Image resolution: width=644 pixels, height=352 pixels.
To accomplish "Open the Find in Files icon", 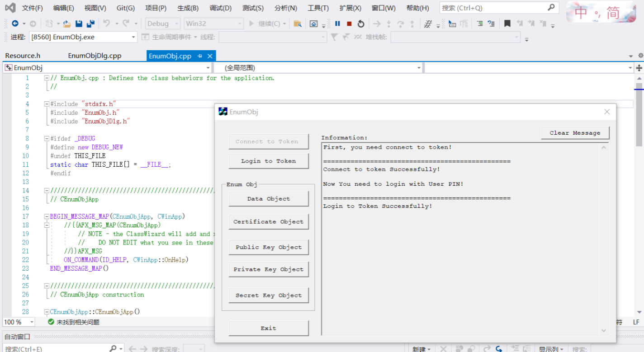I will pos(297,23).
